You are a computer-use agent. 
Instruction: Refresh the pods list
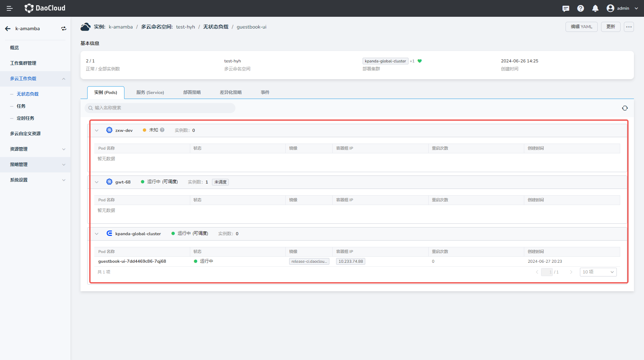coord(625,108)
